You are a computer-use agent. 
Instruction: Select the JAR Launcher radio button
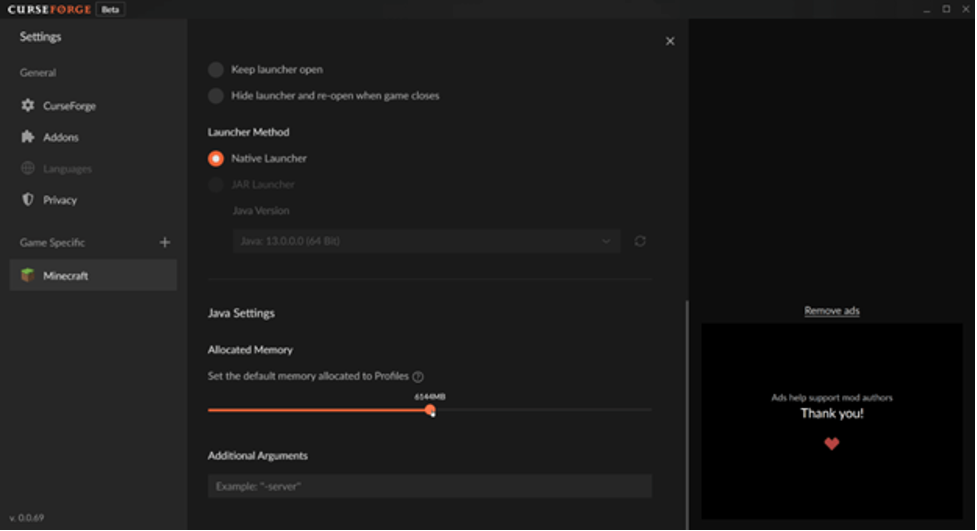click(215, 184)
